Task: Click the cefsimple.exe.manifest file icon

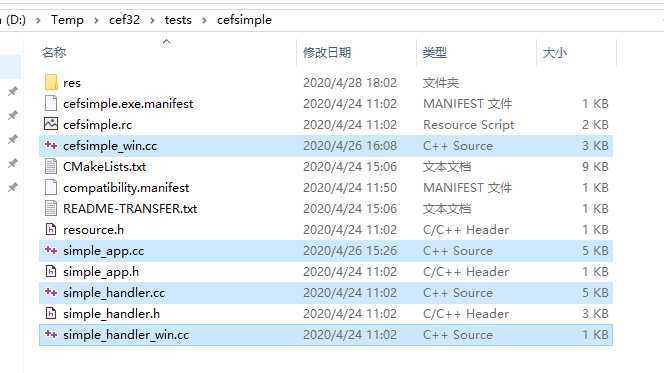Action: [x=51, y=103]
